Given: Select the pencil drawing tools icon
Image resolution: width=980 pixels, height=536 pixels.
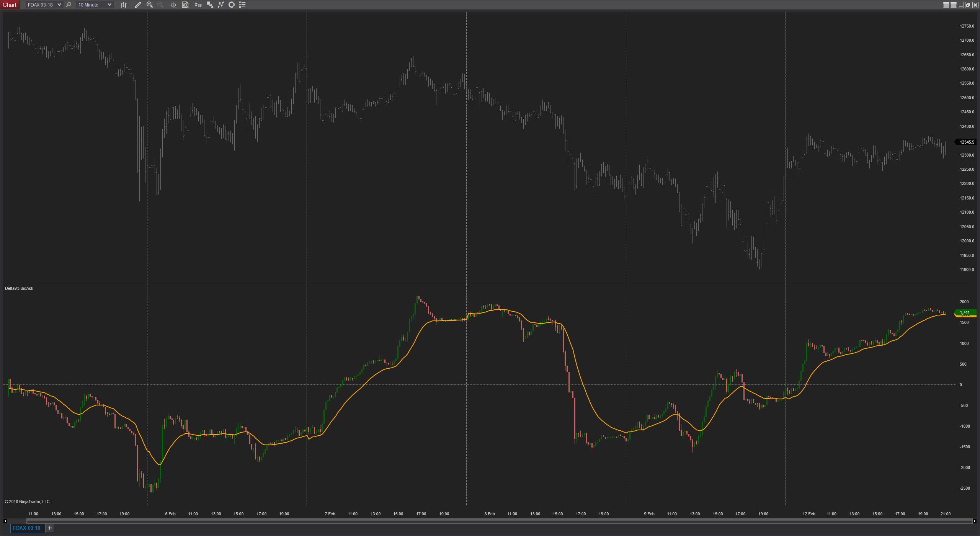Looking at the screenshot, I should pos(138,5).
